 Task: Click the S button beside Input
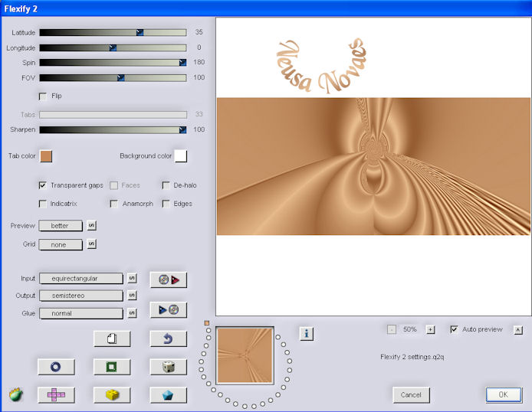click(132, 279)
